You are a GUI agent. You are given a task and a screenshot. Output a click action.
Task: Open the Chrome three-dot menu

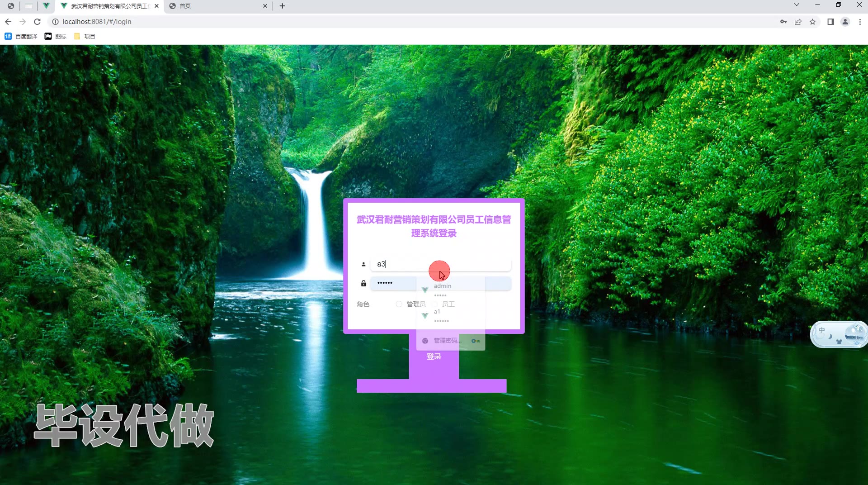pos(860,22)
